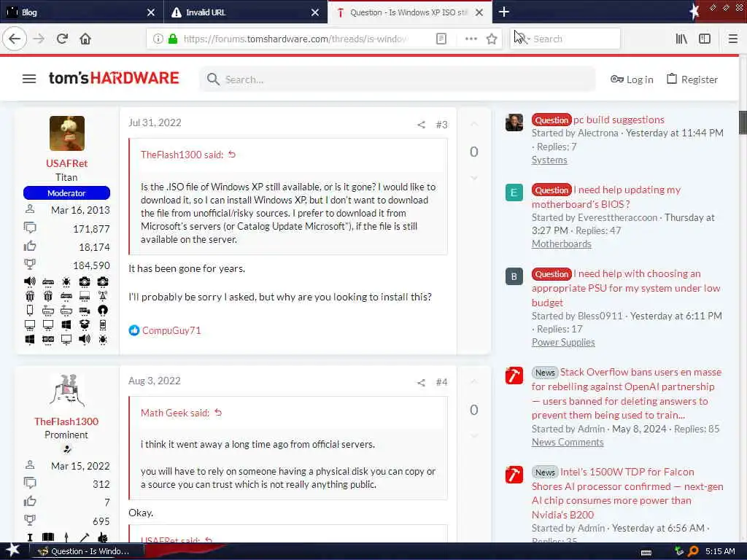
Task: Open CompuGuy71's profile link
Action: [171, 330]
